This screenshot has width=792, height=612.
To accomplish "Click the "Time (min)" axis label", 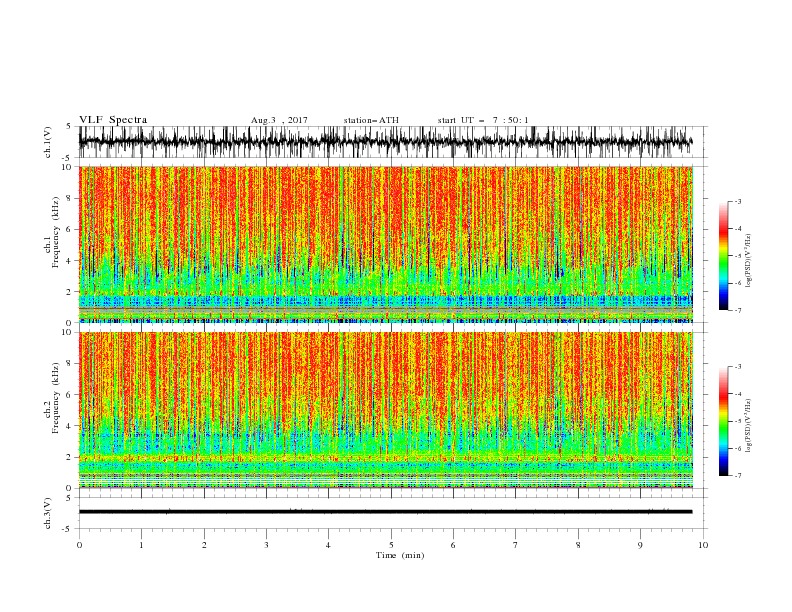I will tap(400, 555).
